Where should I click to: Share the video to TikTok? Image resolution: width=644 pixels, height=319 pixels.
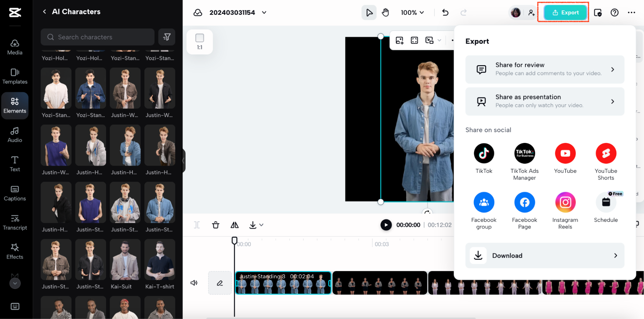coord(484,158)
